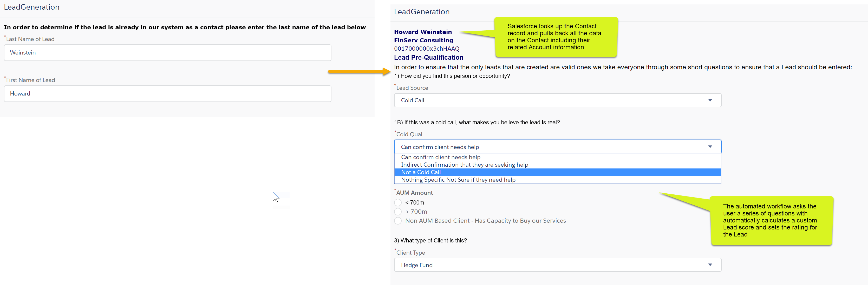868x285 pixels.
Task: Choose the Non AUM Based Client radio option
Action: [398, 221]
